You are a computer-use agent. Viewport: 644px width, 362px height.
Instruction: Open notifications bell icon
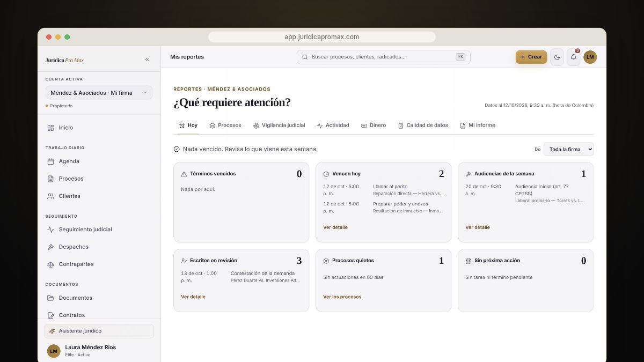click(574, 57)
